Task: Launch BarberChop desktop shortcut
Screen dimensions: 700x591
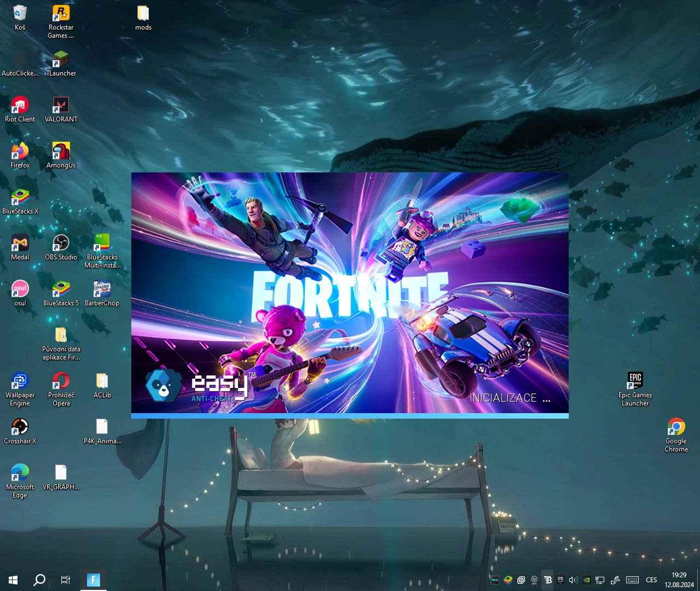Action: click(102, 293)
